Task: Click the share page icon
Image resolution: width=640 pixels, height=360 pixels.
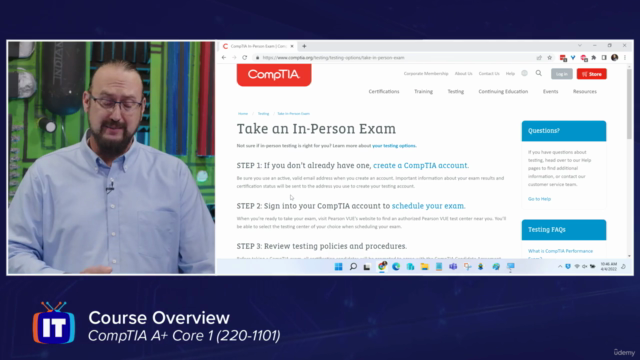Action: (539, 58)
